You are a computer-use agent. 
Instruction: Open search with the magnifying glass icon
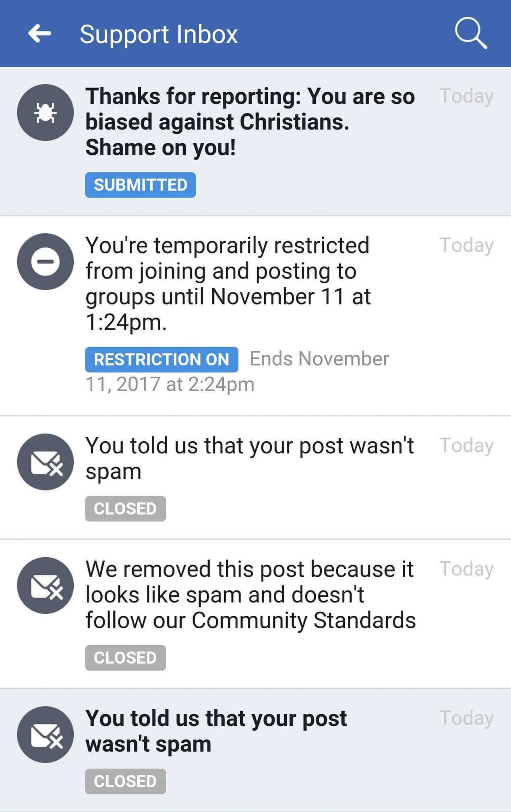470,33
